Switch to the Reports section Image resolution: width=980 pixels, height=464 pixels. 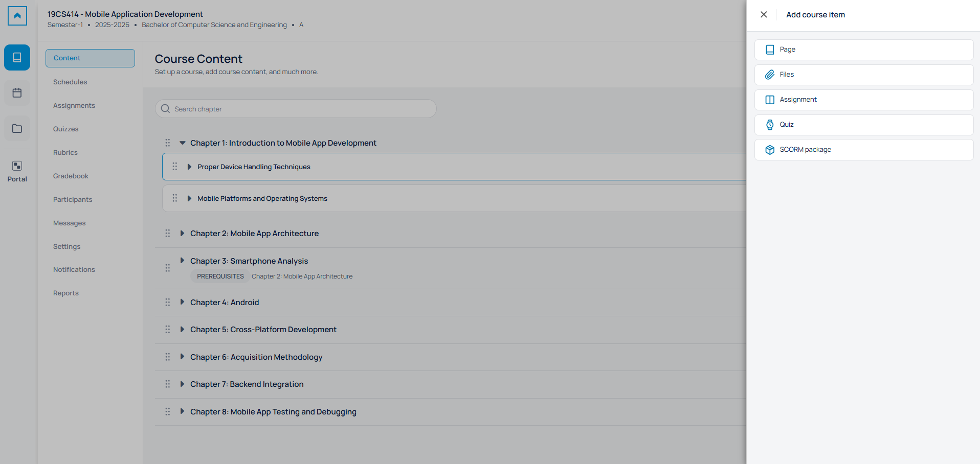click(x=65, y=293)
